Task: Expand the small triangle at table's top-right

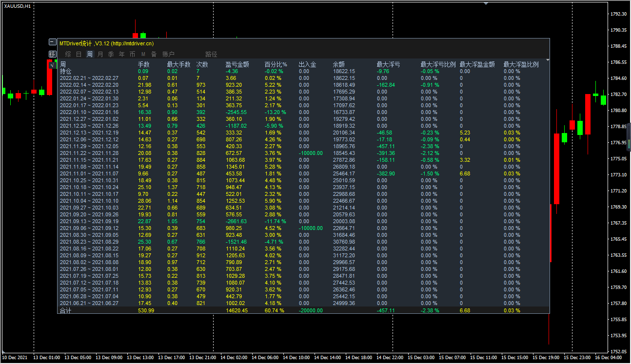Action: (548, 60)
